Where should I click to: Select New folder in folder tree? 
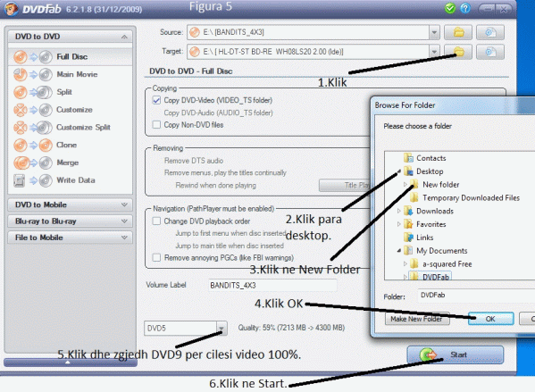[x=441, y=185]
